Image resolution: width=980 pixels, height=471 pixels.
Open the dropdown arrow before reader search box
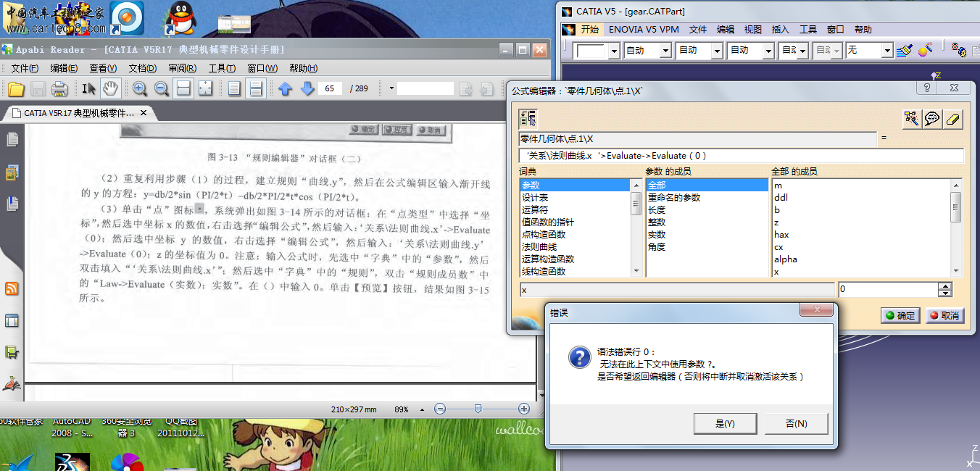(391, 88)
